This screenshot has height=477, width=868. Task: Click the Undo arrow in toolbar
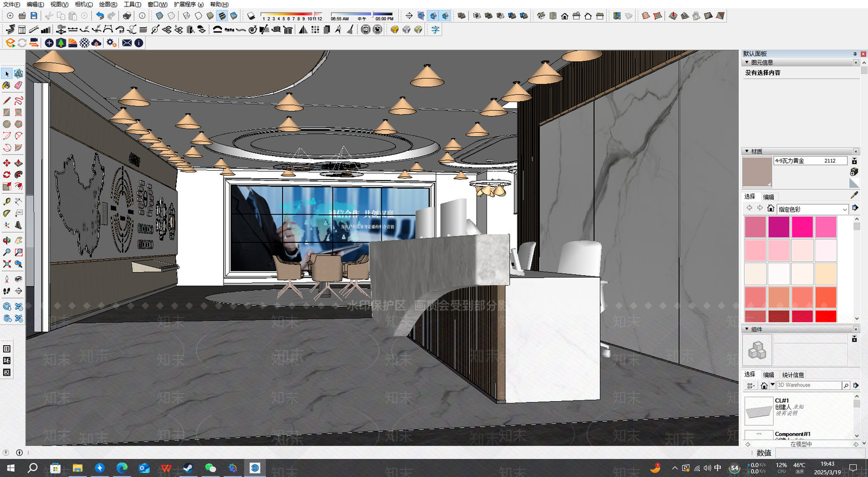pyautogui.click(x=100, y=16)
